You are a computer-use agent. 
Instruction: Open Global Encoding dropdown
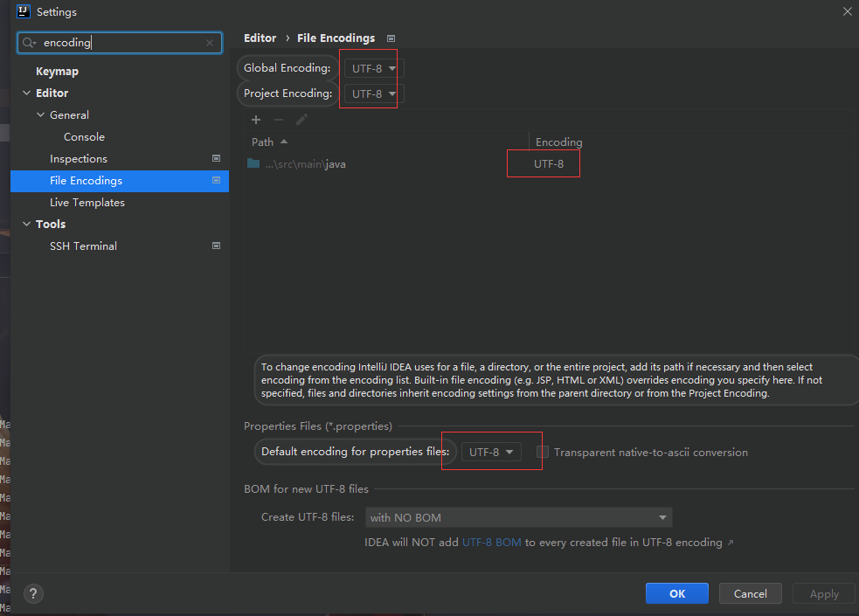click(374, 68)
